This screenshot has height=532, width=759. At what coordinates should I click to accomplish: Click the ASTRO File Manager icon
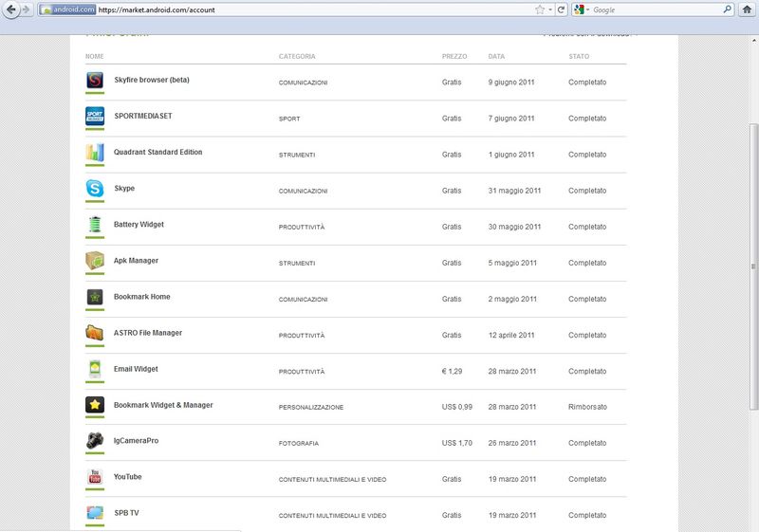click(95, 333)
